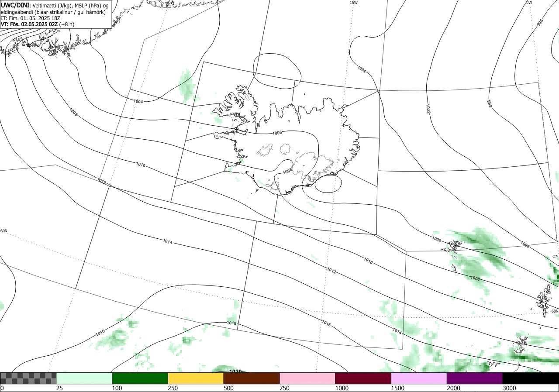
Task: Choose the yellow 250–500 legend swatch
Action: 196,378
